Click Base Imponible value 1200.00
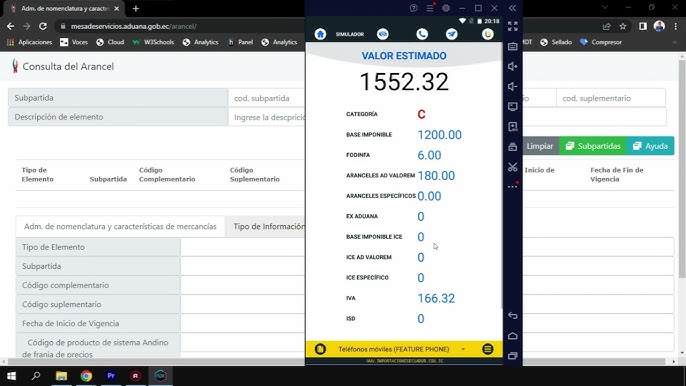 (x=439, y=135)
